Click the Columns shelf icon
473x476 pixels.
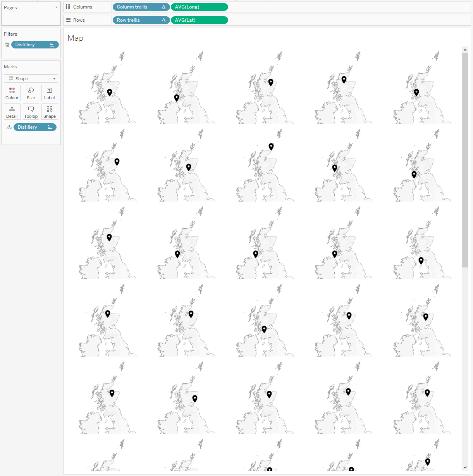(68, 7)
